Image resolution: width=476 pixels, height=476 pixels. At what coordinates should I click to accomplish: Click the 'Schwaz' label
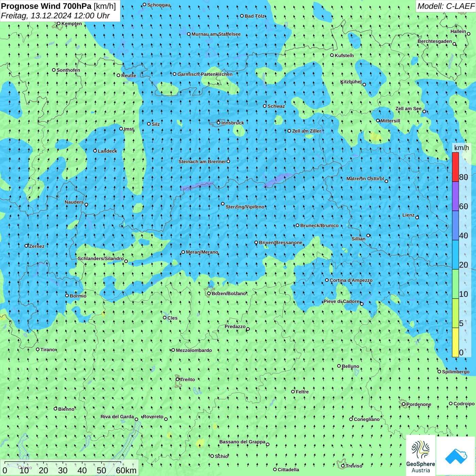pyautogui.click(x=276, y=106)
